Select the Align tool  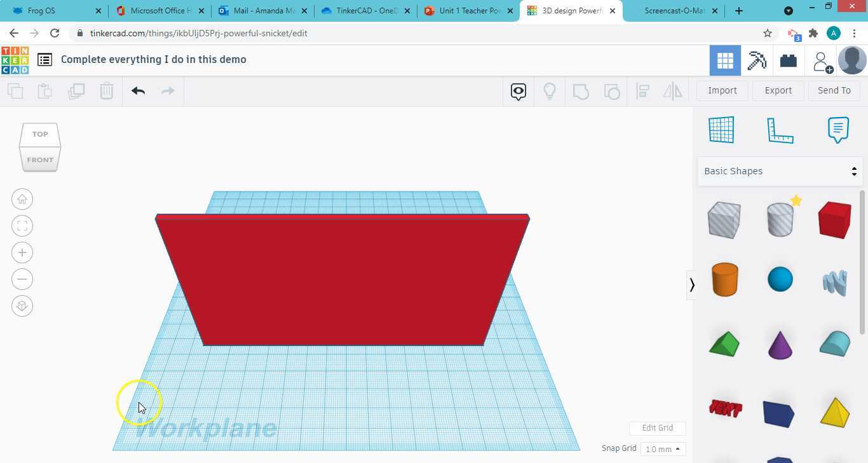coord(642,91)
